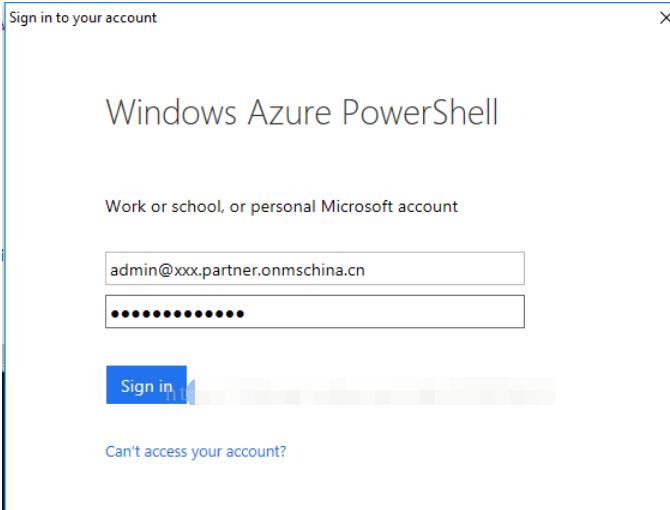The height and width of the screenshot is (510, 670).
Task: Click the word Windows in the heading
Action: [171, 112]
